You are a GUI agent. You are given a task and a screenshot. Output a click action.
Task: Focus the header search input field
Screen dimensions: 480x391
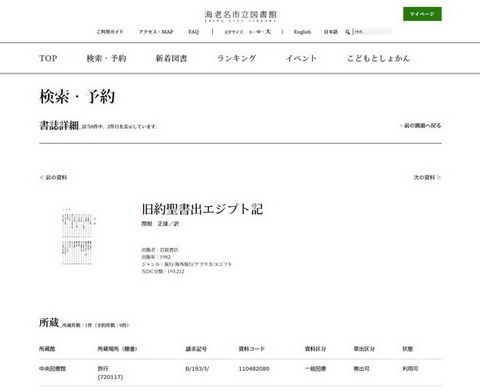tap(372, 32)
